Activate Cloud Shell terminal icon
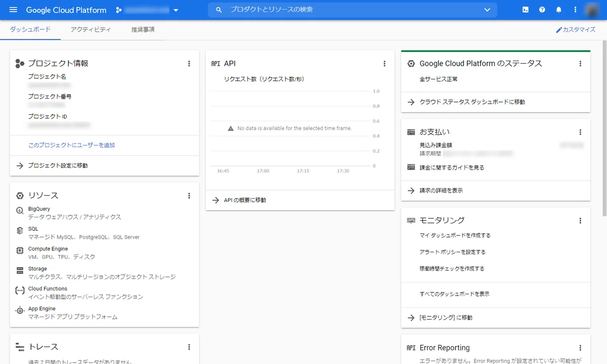This screenshot has height=364, width=607. 526,10
